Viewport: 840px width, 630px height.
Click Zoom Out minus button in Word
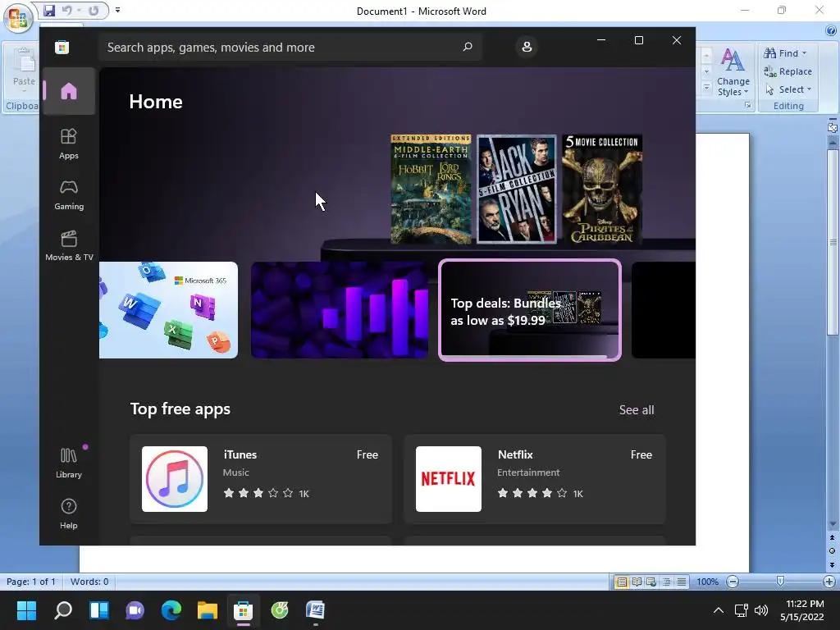click(733, 582)
